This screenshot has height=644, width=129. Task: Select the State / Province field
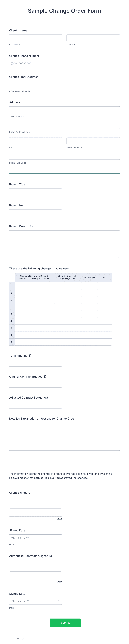(93, 141)
